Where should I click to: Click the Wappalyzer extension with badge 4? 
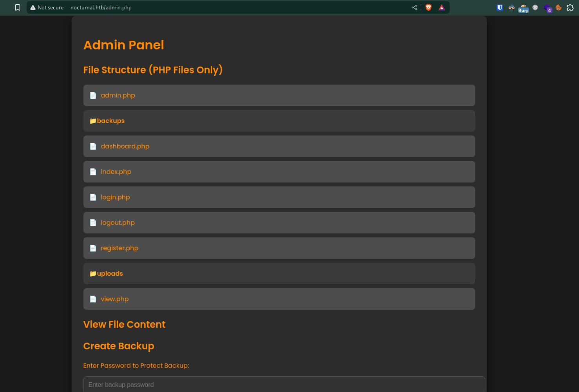point(548,8)
